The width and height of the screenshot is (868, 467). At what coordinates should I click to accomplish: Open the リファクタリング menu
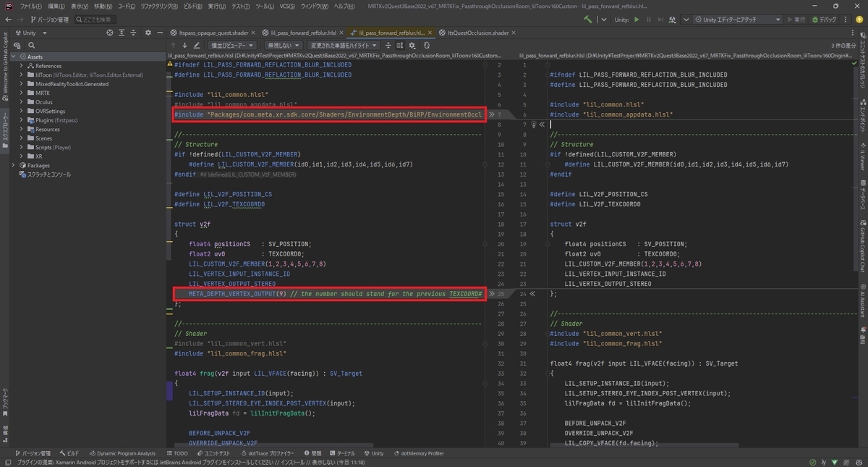pos(159,6)
